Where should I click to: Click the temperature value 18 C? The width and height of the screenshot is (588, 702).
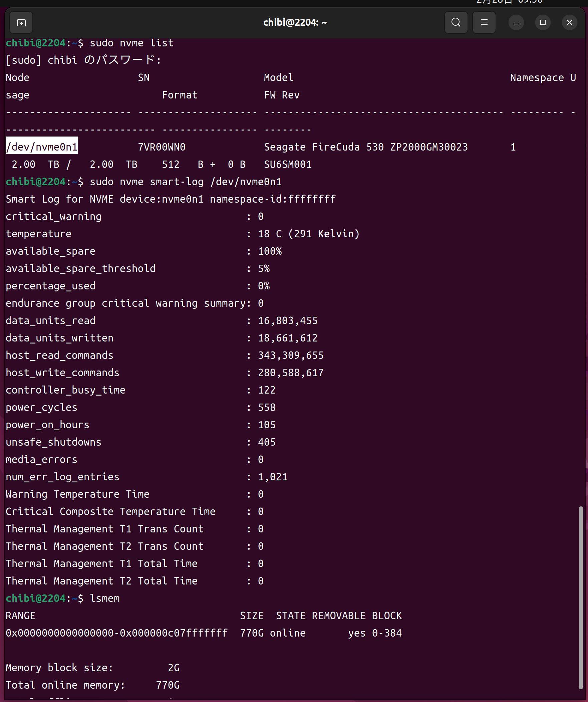click(x=270, y=234)
